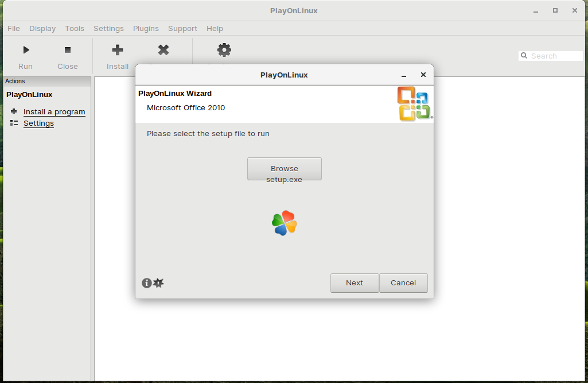588x383 pixels.
Task: Click the Actions panel header
Action: (47, 81)
